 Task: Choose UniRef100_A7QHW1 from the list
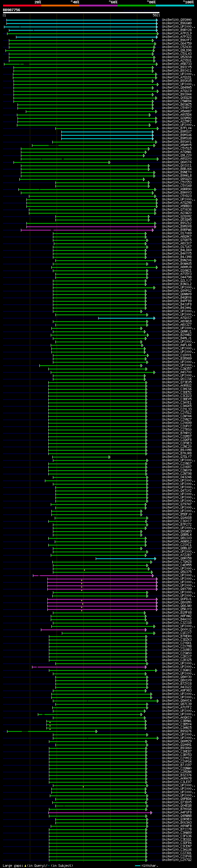tap(176, 152)
